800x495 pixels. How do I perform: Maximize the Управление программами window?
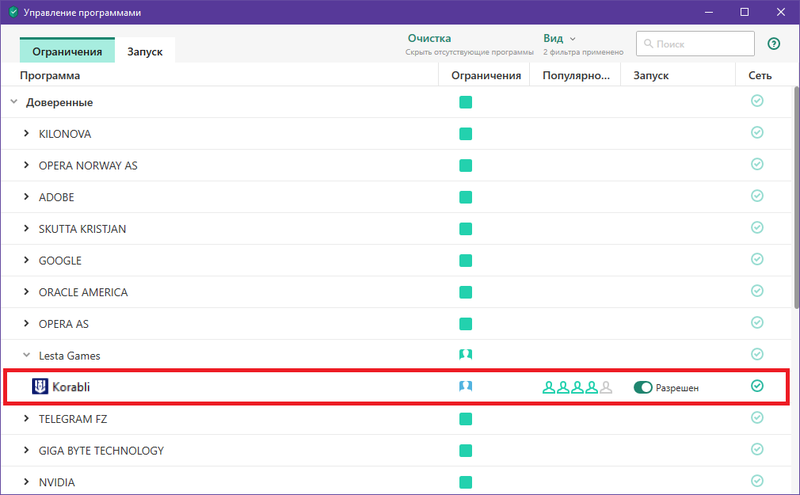pos(744,12)
